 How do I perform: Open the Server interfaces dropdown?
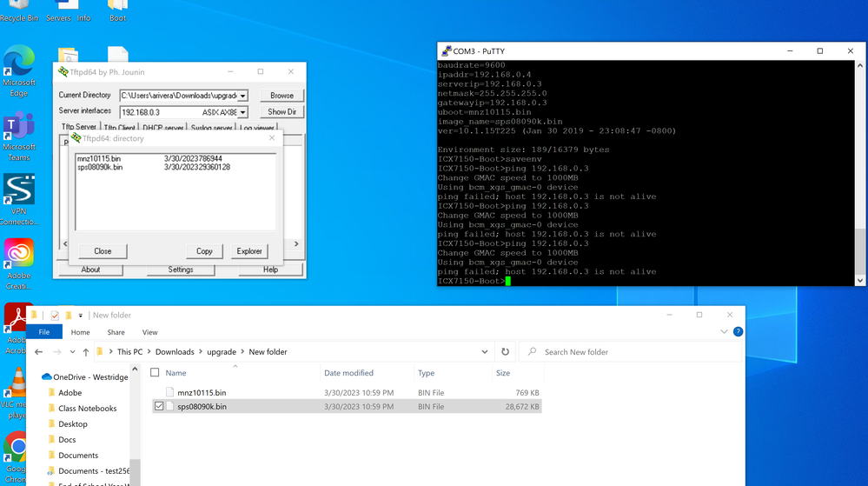[x=242, y=112]
